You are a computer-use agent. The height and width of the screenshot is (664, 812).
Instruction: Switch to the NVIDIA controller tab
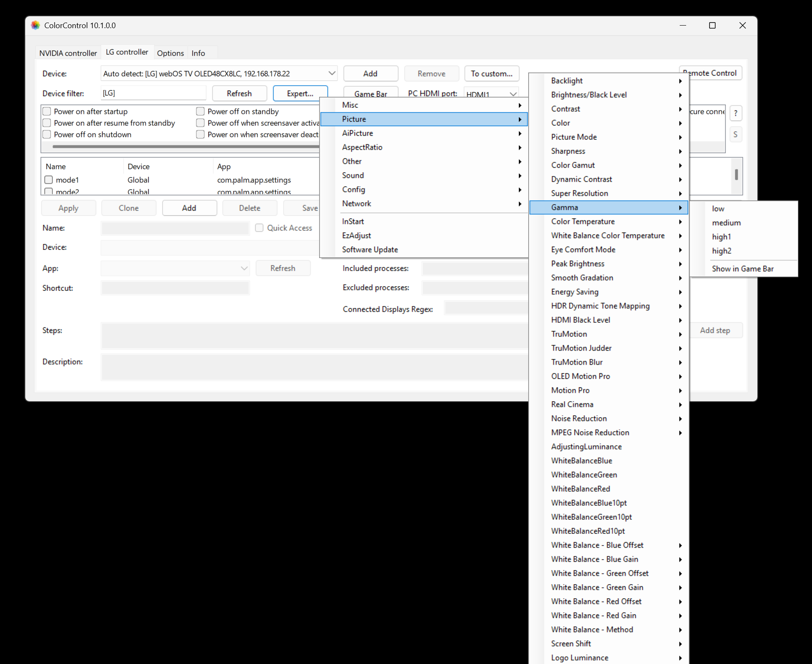pos(67,52)
